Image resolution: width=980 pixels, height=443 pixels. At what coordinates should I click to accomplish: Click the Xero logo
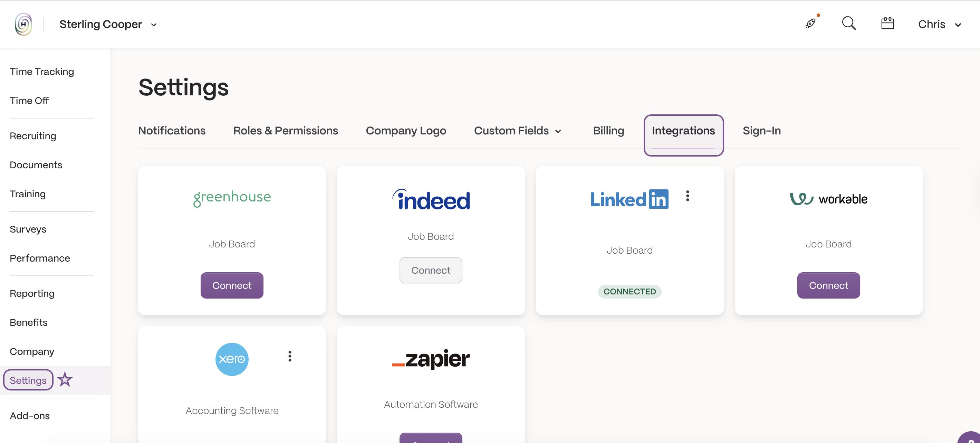pyautogui.click(x=232, y=359)
